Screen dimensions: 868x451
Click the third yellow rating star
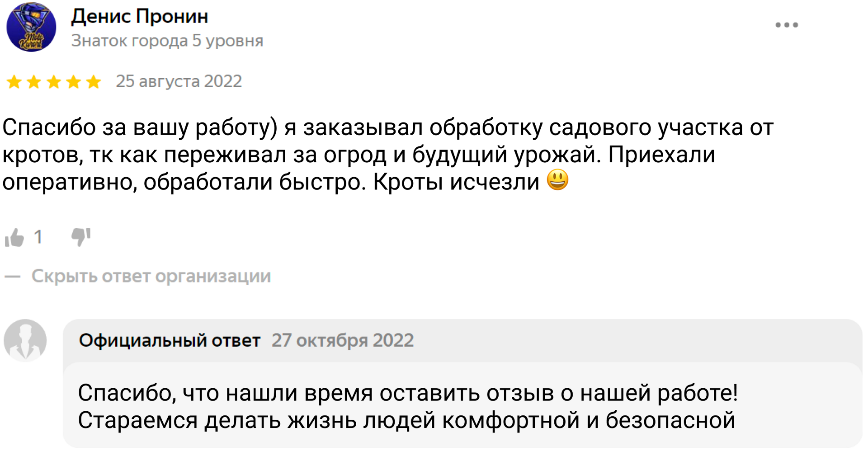click(54, 82)
